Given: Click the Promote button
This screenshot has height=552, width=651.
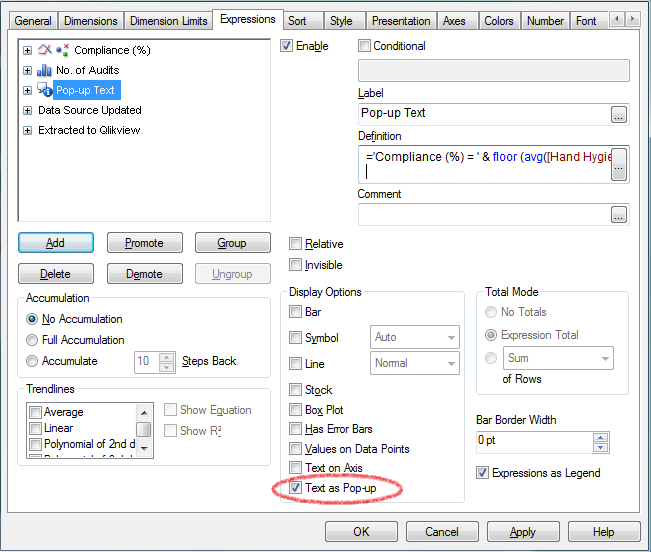Looking at the screenshot, I should [144, 243].
